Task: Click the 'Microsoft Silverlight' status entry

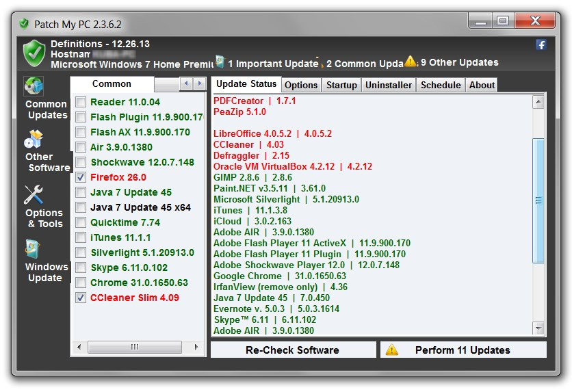Action: pyautogui.click(x=287, y=199)
